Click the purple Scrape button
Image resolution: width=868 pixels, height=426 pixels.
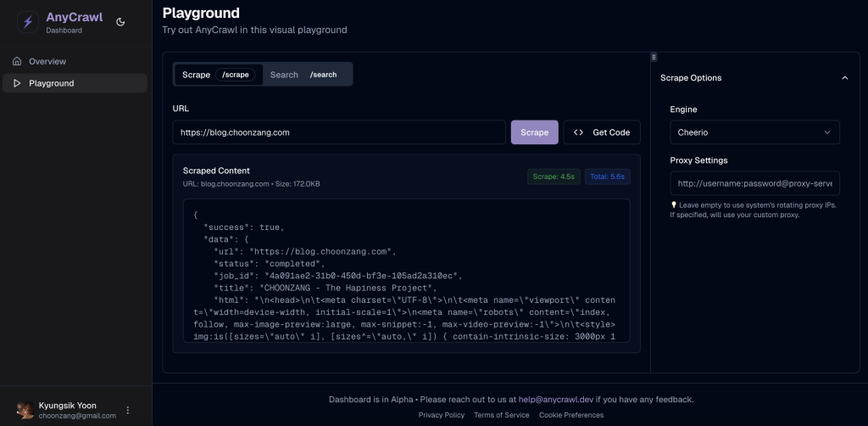[x=534, y=132]
